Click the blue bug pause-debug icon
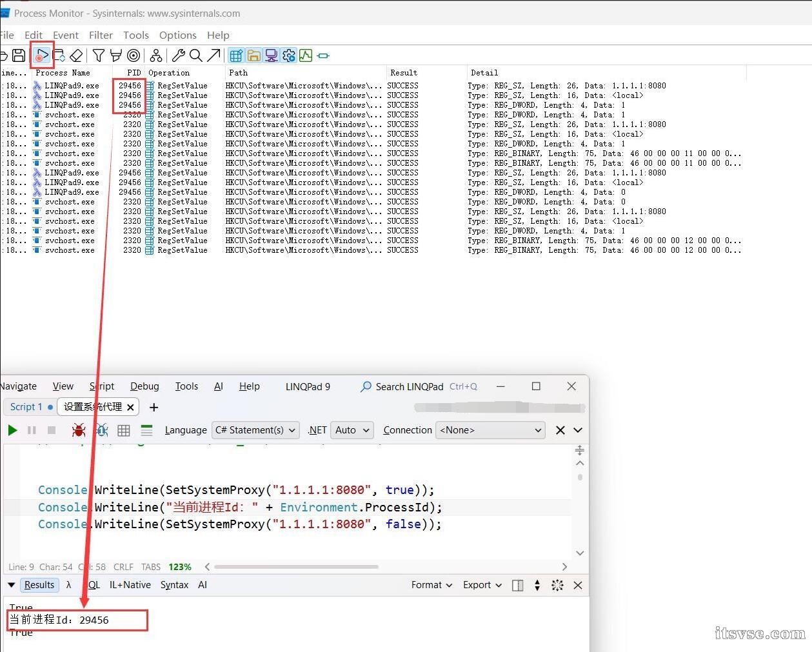 pyautogui.click(x=101, y=430)
